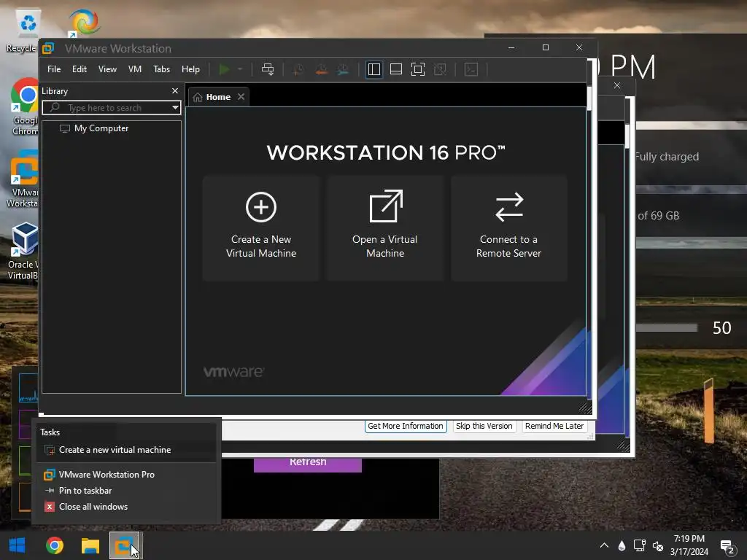Viewport: 747px width, 560px height.
Task: Open VMware Workstation desktop shortcut
Action: point(23,179)
